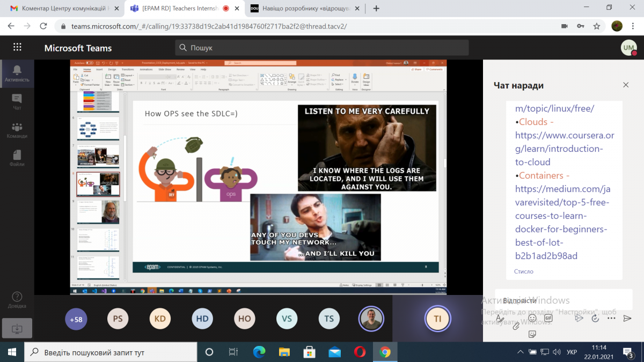
Task: Open text formatting in chat compose box
Action: (500, 318)
